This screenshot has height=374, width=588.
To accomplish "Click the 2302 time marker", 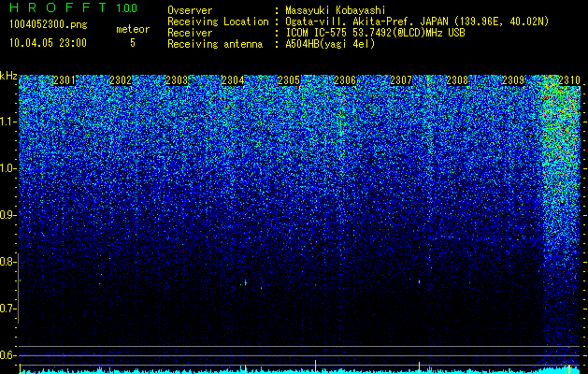I will pos(121,80).
